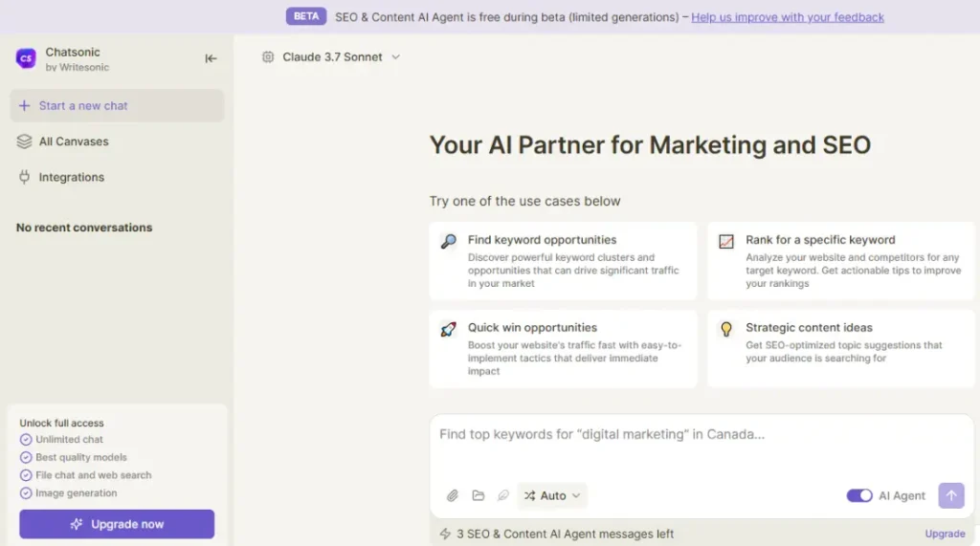
Task: Select Find keyword opportunities card
Action: point(563,261)
